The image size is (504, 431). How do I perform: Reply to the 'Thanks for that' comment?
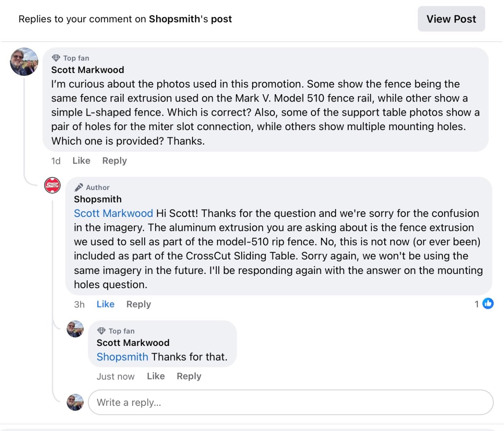(189, 376)
